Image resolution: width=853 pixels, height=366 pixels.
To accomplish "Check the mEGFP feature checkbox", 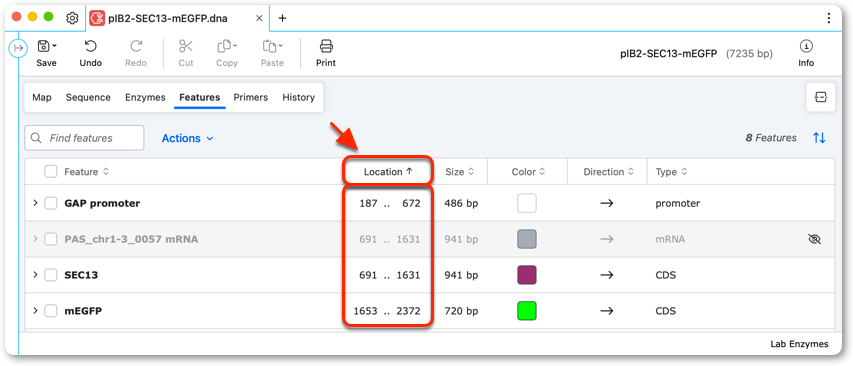I will pos(51,311).
